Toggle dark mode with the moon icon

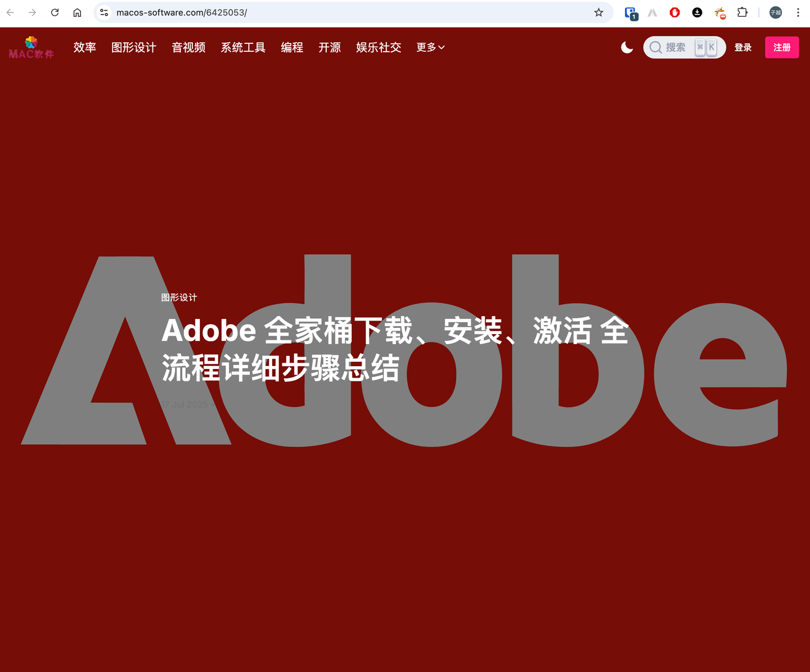pyautogui.click(x=627, y=47)
